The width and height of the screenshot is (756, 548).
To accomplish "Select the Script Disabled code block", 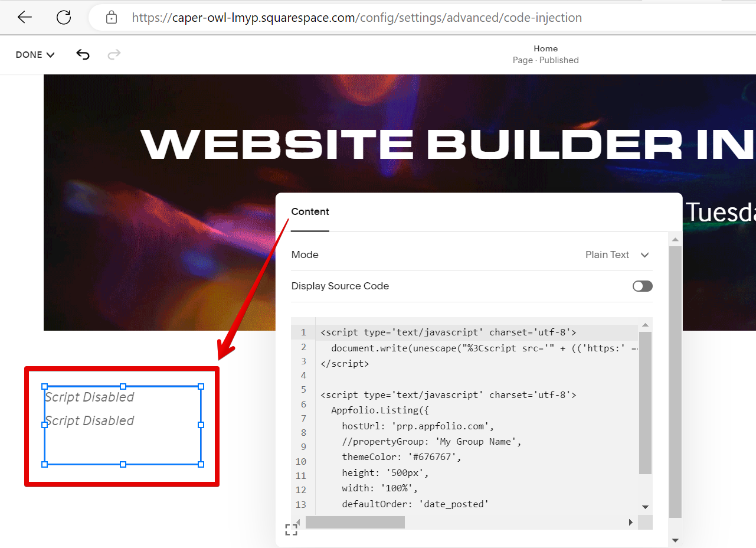I will point(122,425).
